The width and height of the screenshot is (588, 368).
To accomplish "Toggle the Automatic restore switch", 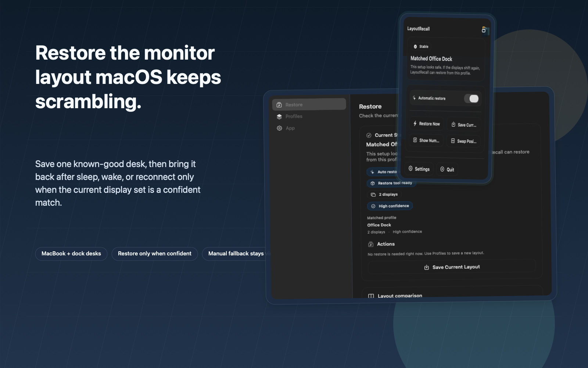I will [x=471, y=99].
